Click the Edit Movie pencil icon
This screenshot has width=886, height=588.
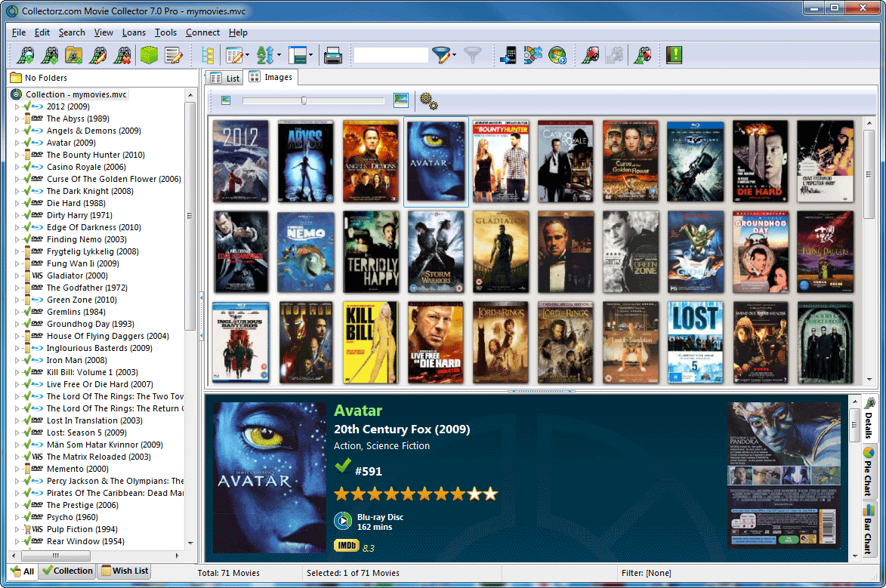coord(98,55)
